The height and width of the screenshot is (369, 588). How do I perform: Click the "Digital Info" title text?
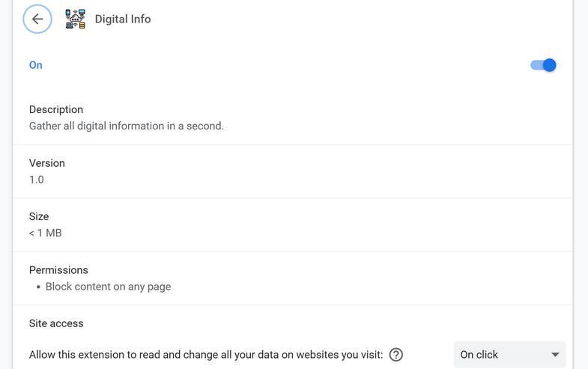tap(123, 19)
